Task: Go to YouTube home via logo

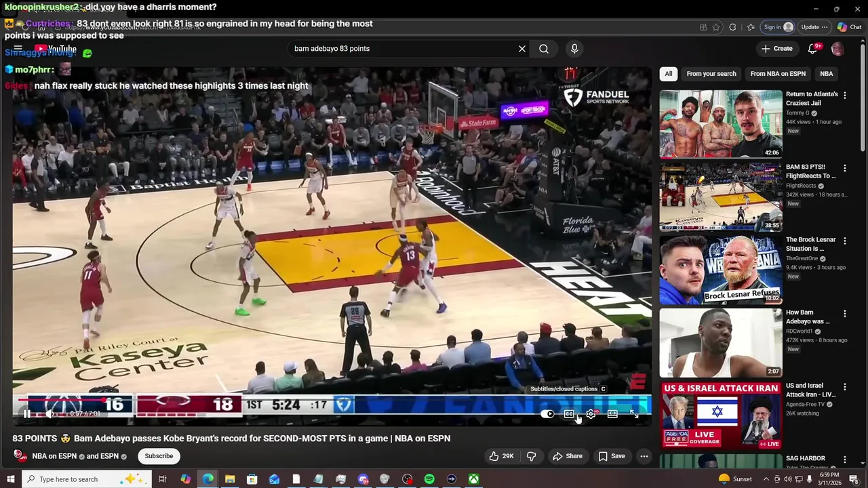Action: click(x=56, y=49)
